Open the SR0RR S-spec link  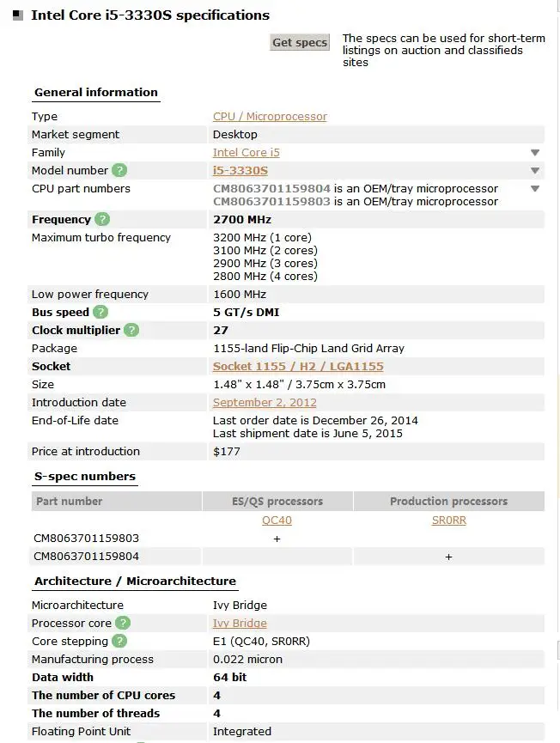(448, 521)
